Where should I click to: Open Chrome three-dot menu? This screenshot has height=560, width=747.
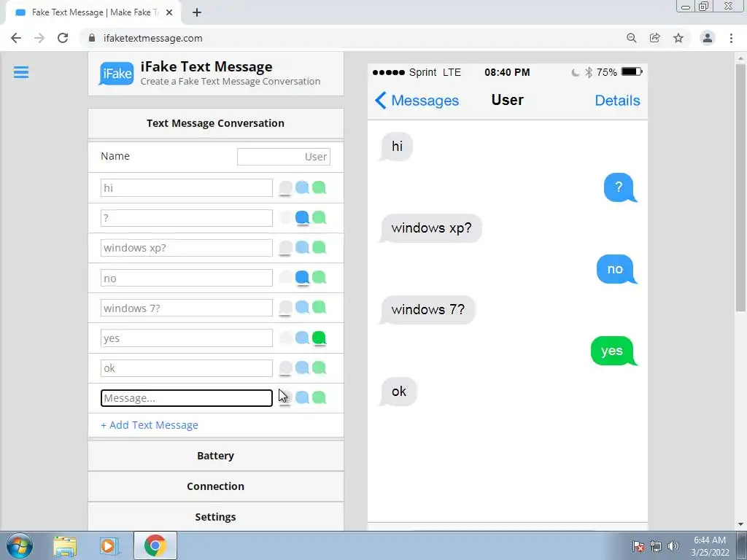(731, 38)
